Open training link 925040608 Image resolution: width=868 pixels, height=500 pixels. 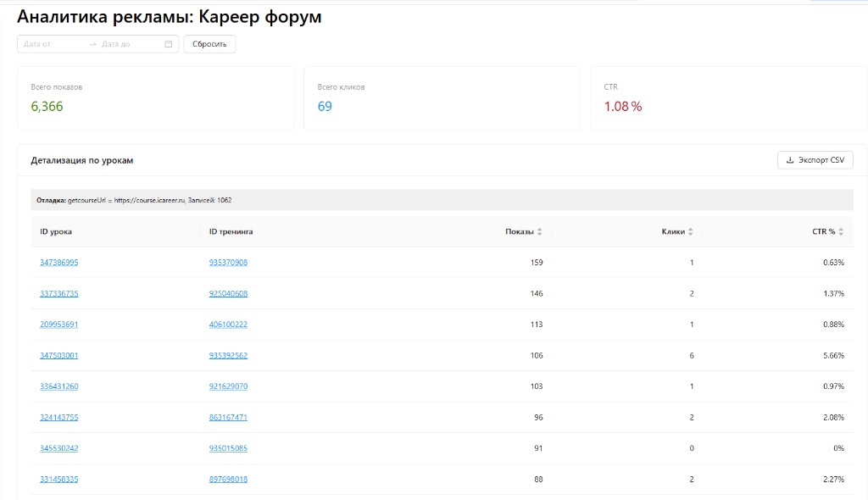[x=228, y=293]
